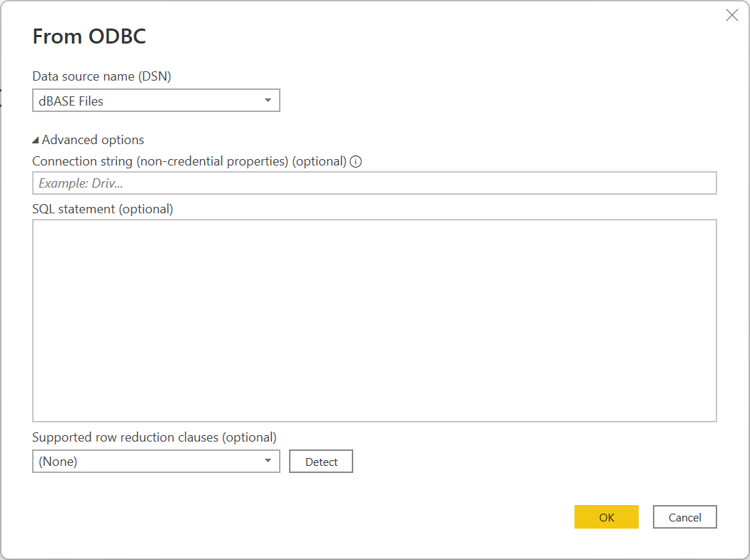Close the From ODBC dialog with the X
The height and width of the screenshot is (560, 750).
(731, 14)
